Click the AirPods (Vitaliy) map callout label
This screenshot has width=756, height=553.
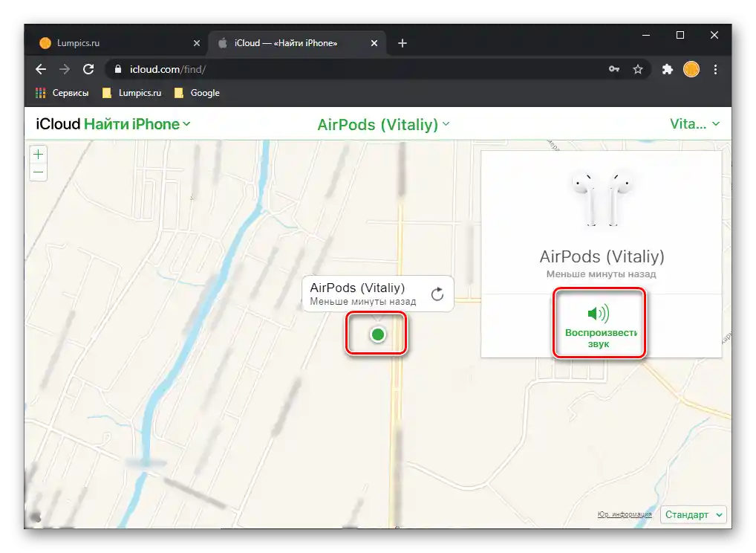[x=357, y=288]
